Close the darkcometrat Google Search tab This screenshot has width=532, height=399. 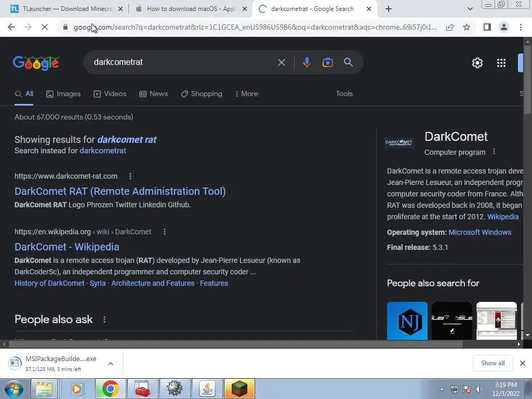pos(369,9)
